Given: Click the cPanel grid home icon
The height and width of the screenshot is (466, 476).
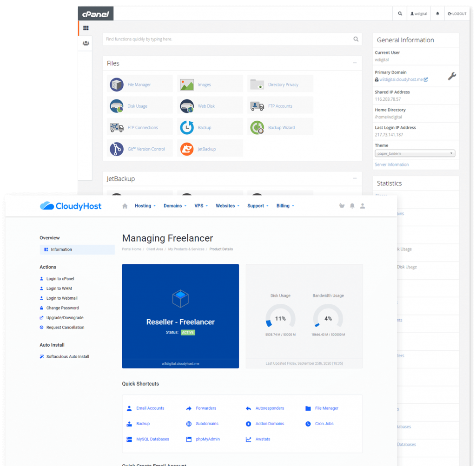Looking at the screenshot, I should point(86,28).
